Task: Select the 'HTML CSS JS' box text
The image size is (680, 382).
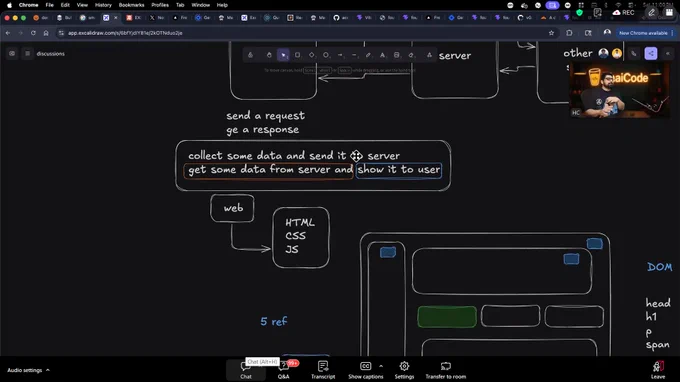Action: [x=300, y=236]
